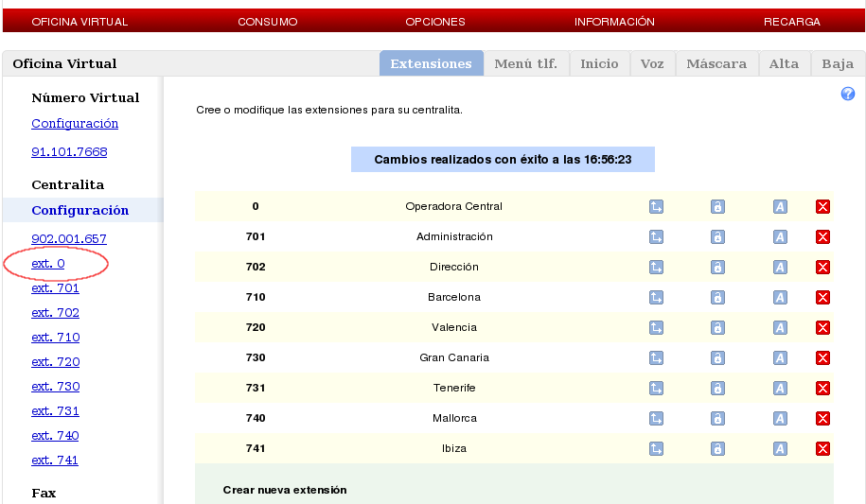Viewport: 866px width, 504px height.
Task: Delete the Operadora Central extension
Action: coord(822,207)
